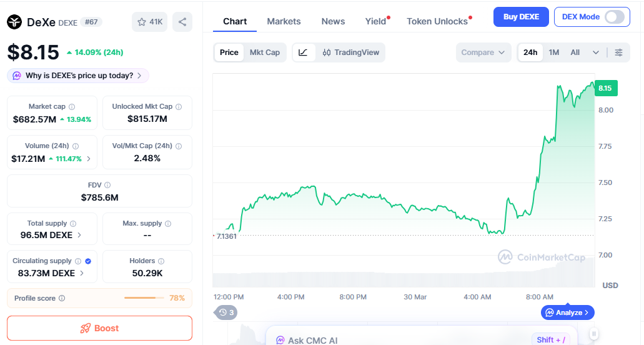Click the Boost button
Screen dimensions: 644x345
(99, 328)
